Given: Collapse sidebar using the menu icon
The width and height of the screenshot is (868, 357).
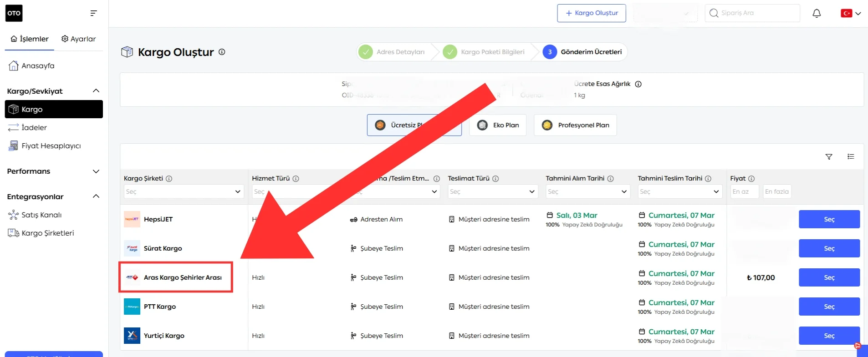Looking at the screenshot, I should [x=93, y=13].
